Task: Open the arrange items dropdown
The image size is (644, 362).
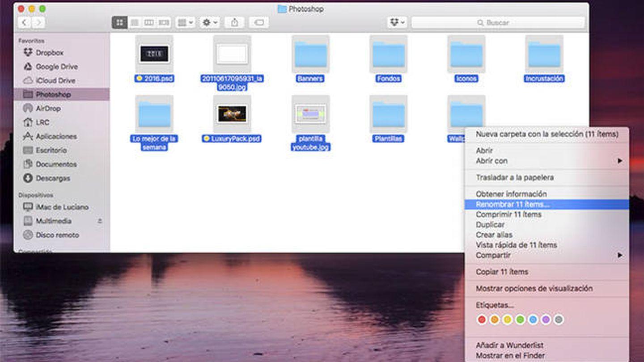Action: [185, 22]
